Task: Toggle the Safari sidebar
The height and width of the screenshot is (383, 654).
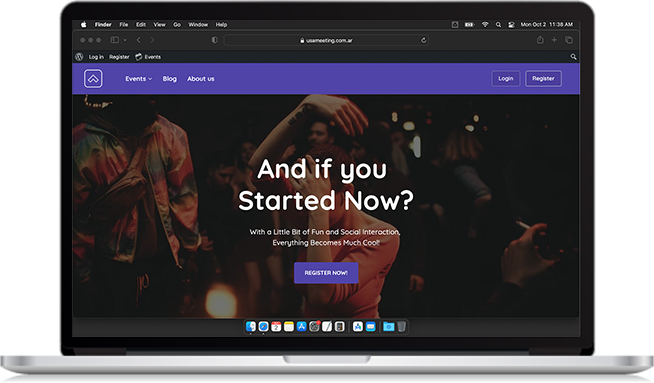Action: click(114, 40)
